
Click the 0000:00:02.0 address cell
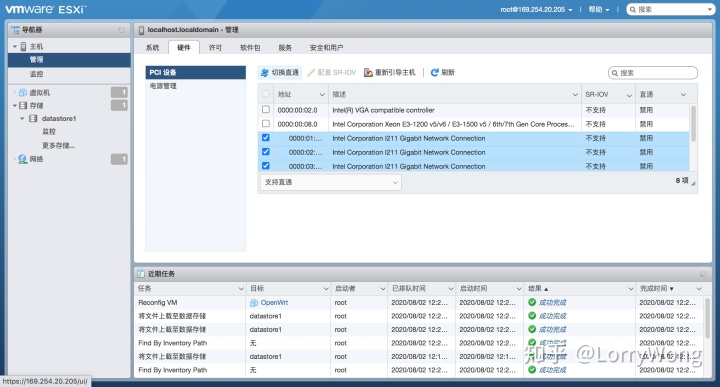click(297, 110)
